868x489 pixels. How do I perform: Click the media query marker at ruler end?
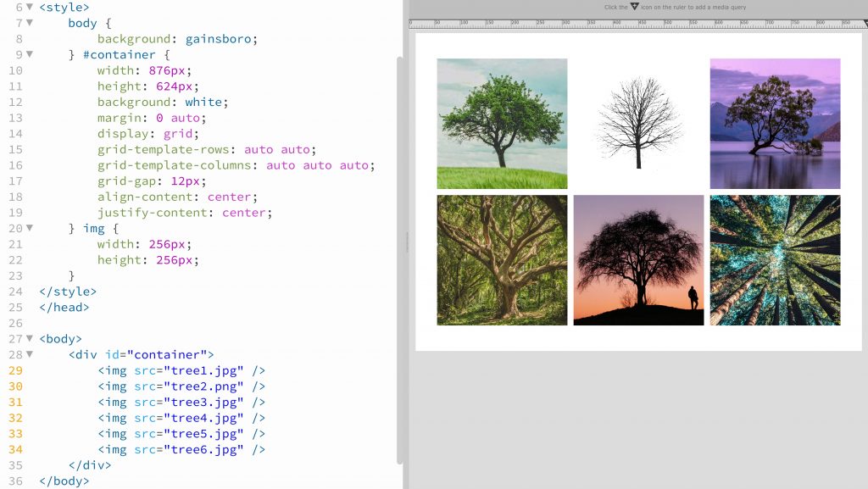click(x=865, y=23)
